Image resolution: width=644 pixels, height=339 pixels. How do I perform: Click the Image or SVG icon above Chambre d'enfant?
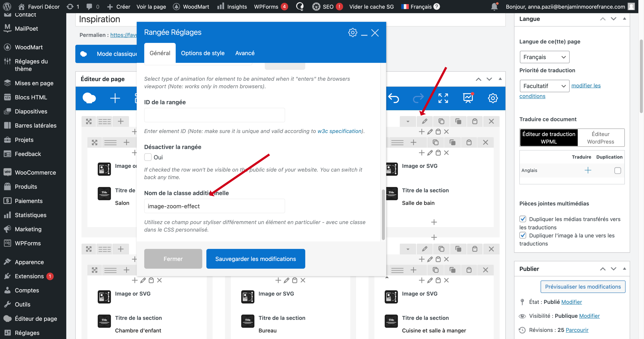coord(104,297)
